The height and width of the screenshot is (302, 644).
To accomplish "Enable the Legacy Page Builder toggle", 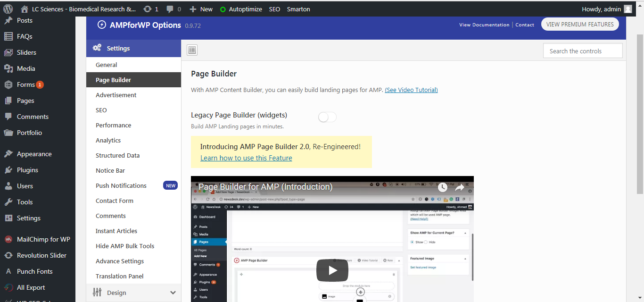I will click(327, 117).
